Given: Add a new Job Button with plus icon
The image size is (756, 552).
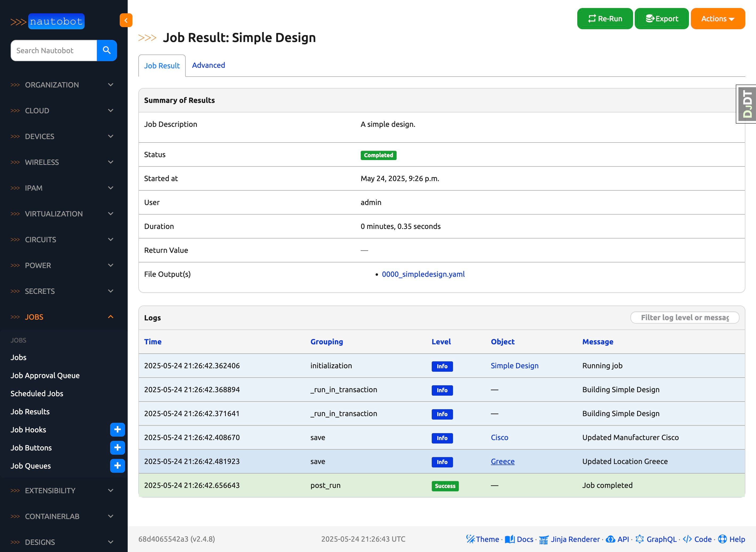Looking at the screenshot, I should (117, 448).
